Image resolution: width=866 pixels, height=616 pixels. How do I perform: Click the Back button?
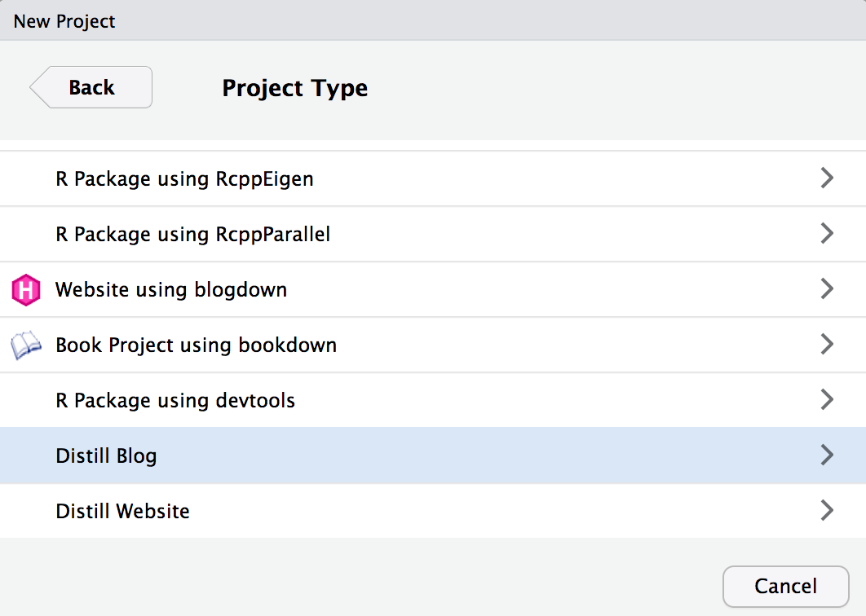coord(91,87)
